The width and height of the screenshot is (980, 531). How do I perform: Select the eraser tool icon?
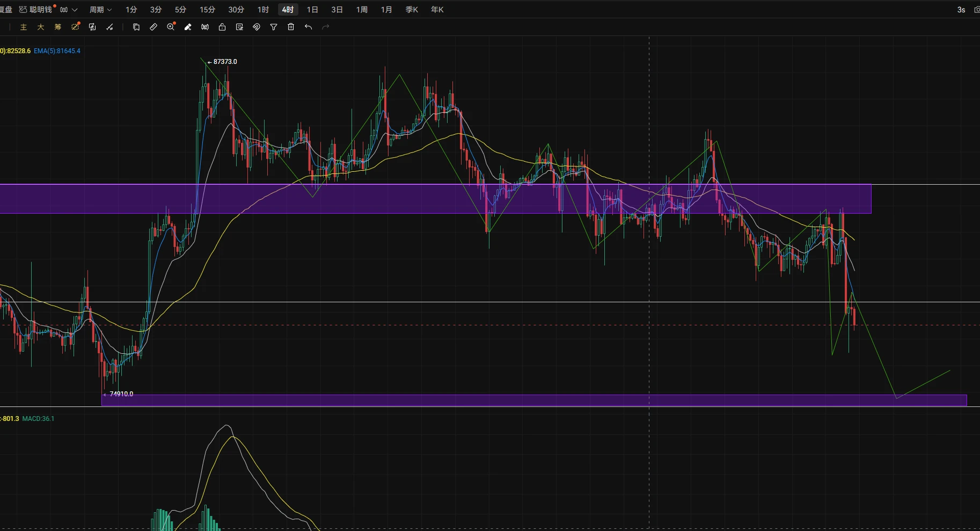coord(188,27)
